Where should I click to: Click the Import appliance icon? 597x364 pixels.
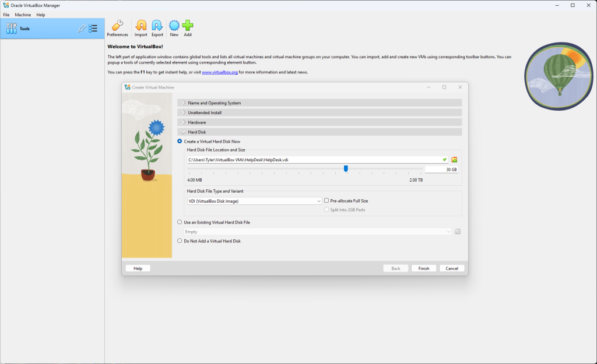[141, 27]
